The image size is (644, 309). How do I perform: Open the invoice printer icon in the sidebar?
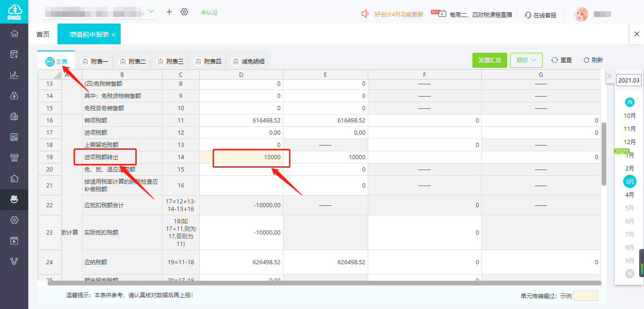[14, 158]
